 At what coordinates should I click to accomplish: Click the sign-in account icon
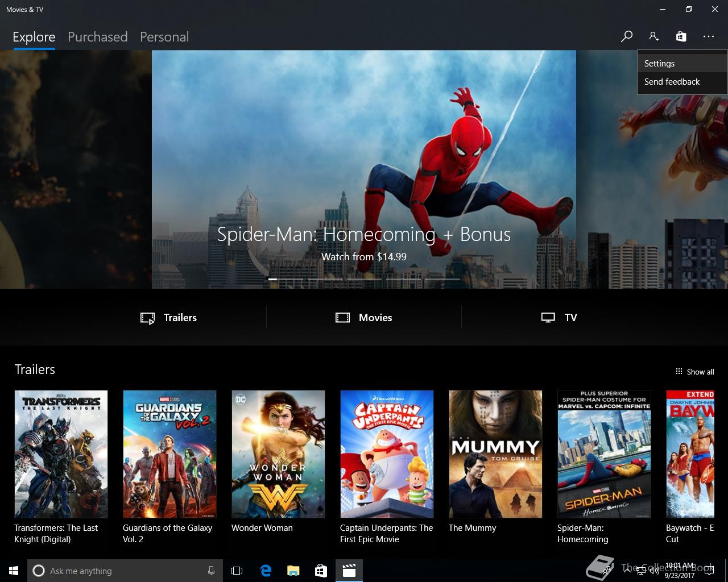click(653, 36)
